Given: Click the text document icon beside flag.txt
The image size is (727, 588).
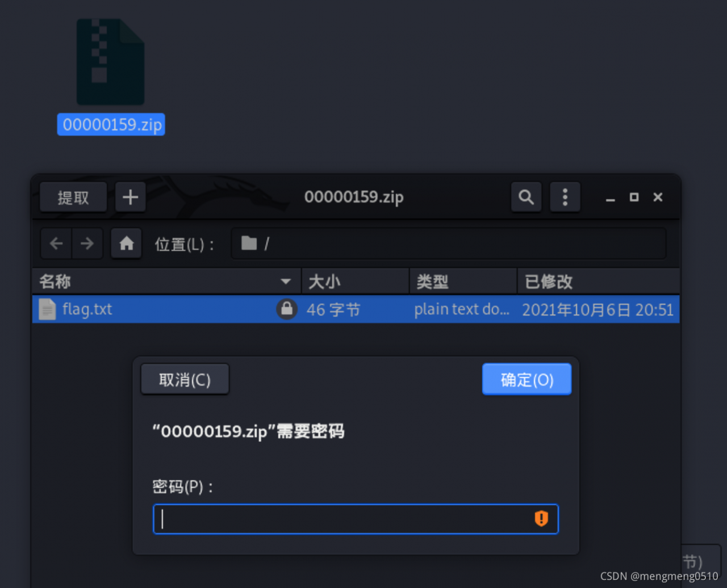Looking at the screenshot, I should click(x=47, y=309).
